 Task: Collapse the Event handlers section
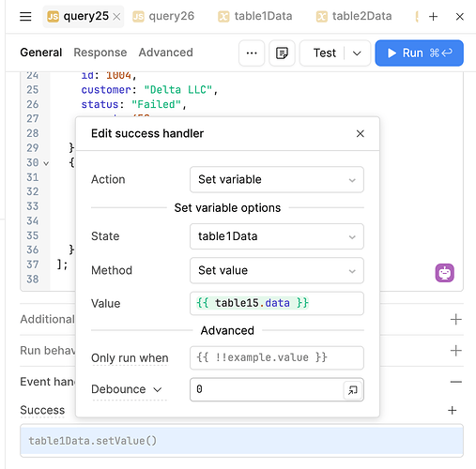(x=456, y=382)
